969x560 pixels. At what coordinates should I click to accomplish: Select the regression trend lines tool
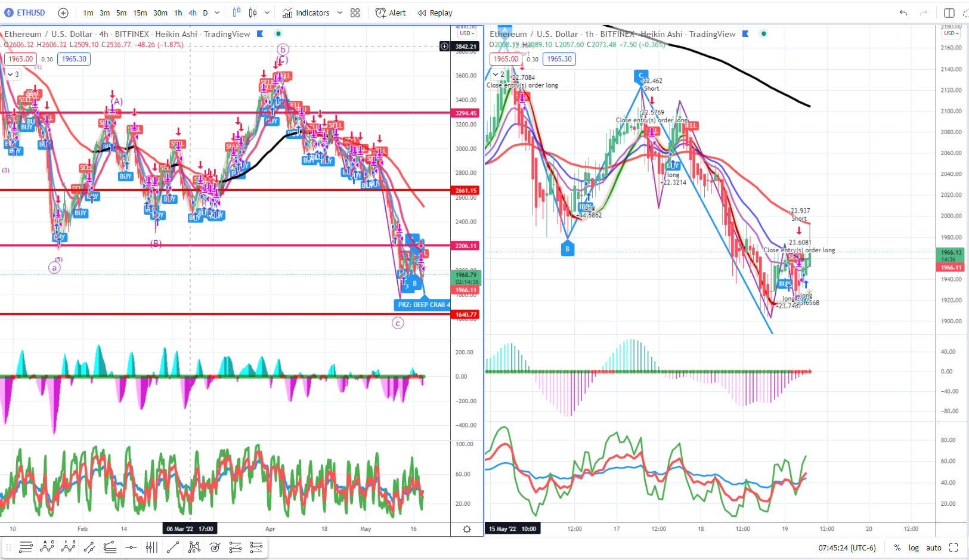(x=110, y=547)
